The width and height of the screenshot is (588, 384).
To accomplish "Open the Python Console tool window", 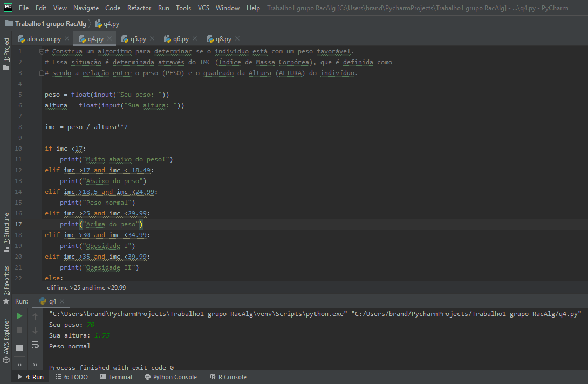I will (170, 377).
